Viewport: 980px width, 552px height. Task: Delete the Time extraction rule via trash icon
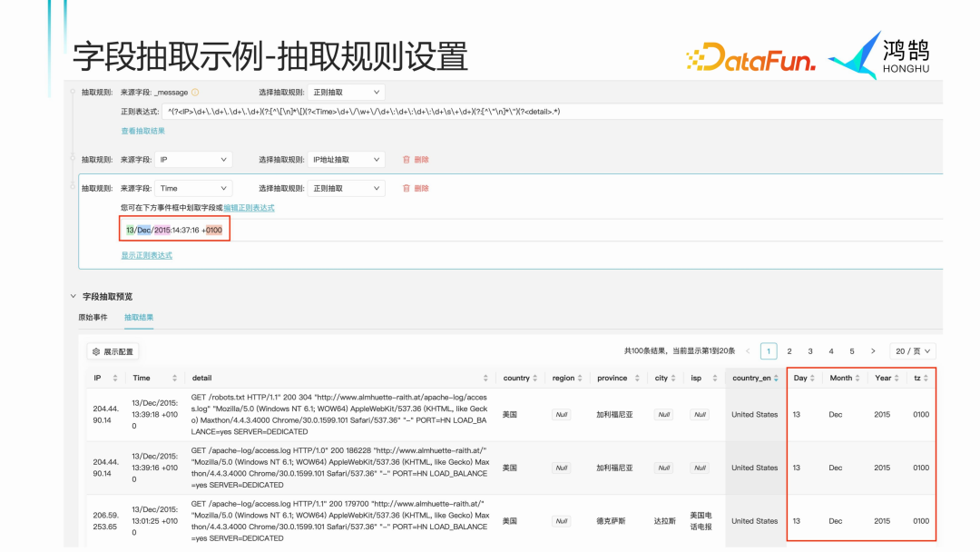(x=405, y=188)
